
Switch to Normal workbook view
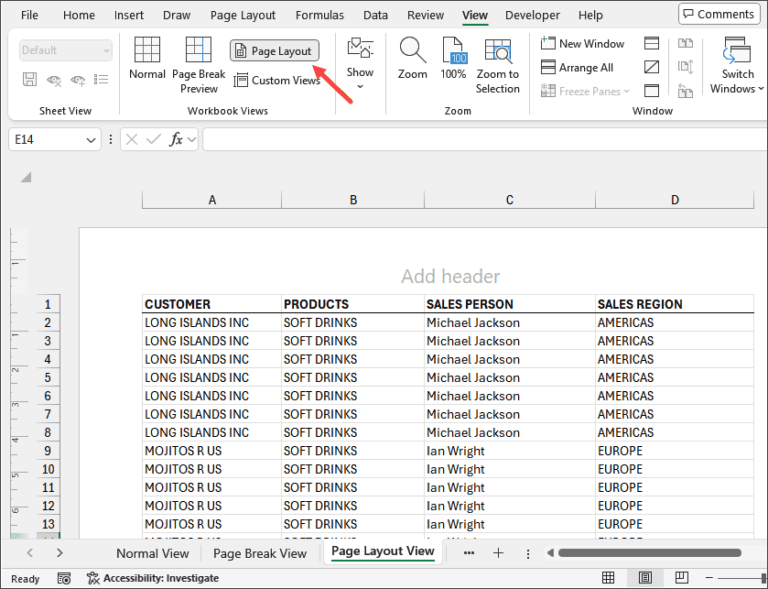147,58
